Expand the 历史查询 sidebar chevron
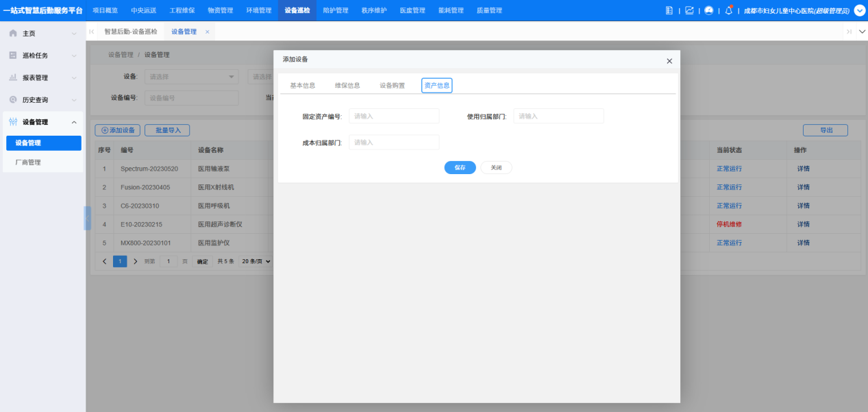Screen dimensions: 868x412 (74, 99)
